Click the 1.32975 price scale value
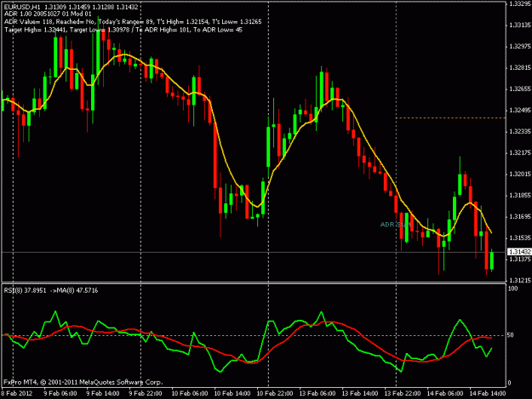Screen dimensions: 532x399 520,47
